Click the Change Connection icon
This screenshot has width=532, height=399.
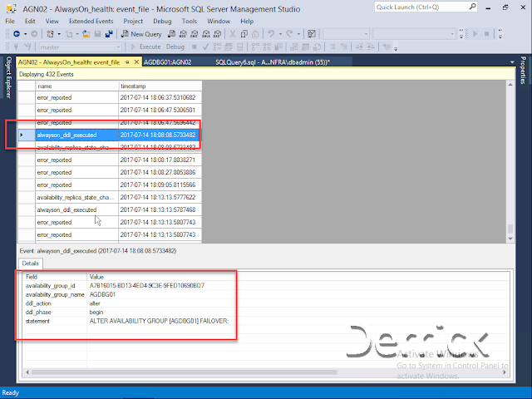point(28,47)
